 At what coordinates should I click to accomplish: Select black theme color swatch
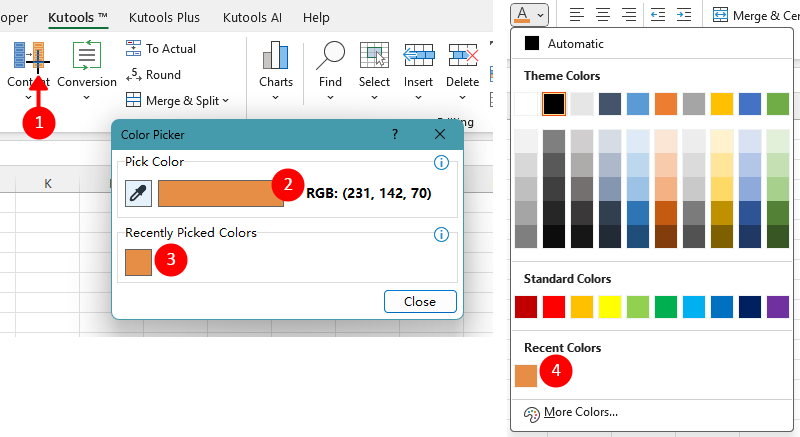(x=554, y=104)
